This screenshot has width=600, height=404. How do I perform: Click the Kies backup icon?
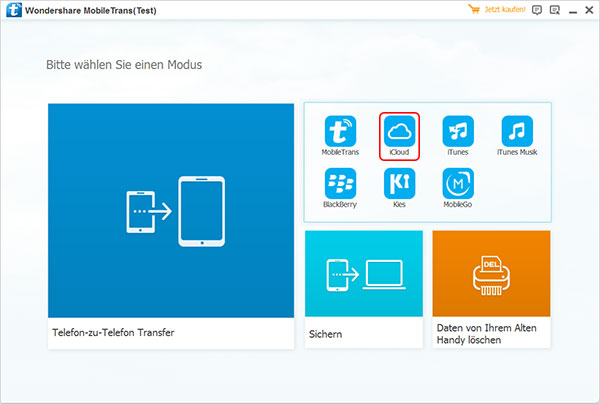click(x=399, y=184)
